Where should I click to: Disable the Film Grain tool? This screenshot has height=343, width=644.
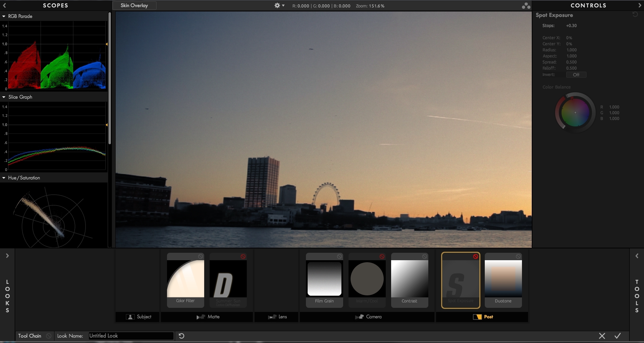(x=339, y=256)
